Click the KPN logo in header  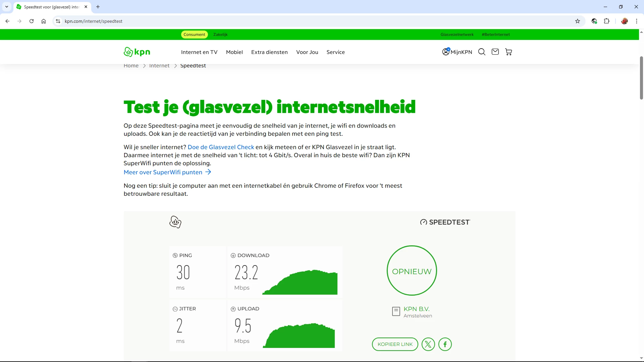click(x=137, y=52)
